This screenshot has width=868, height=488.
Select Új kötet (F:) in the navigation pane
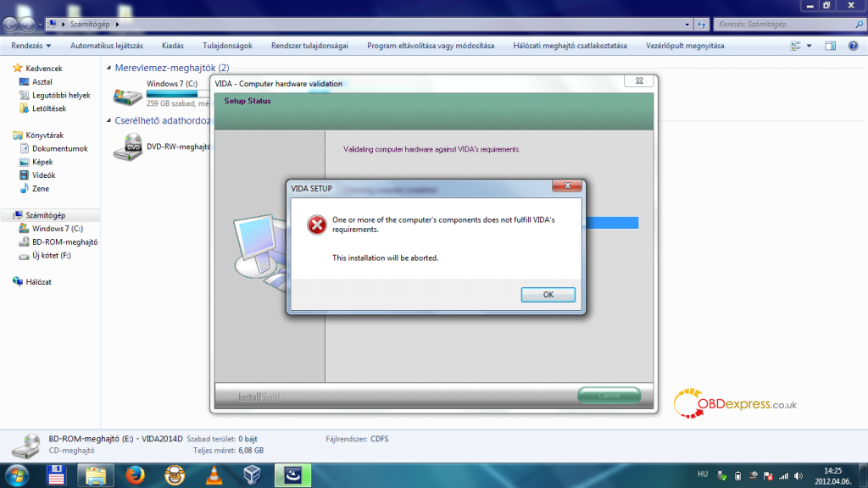45,255
